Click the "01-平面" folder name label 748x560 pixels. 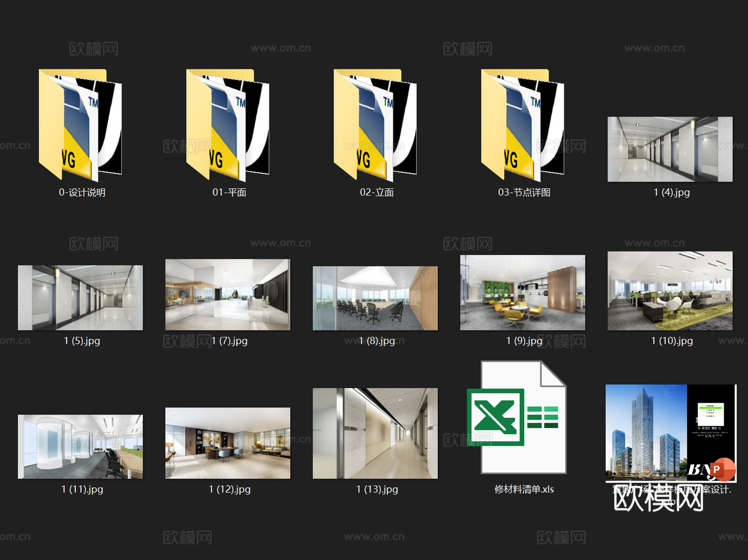coord(229,192)
